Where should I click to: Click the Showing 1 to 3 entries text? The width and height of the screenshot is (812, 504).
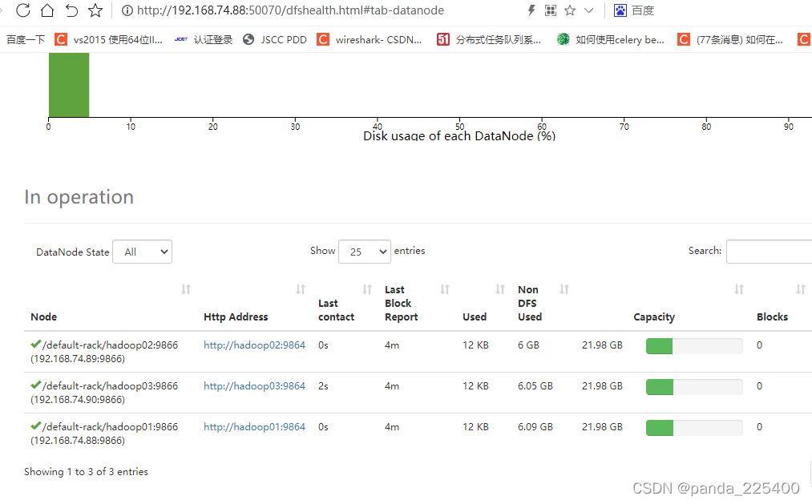tap(86, 472)
